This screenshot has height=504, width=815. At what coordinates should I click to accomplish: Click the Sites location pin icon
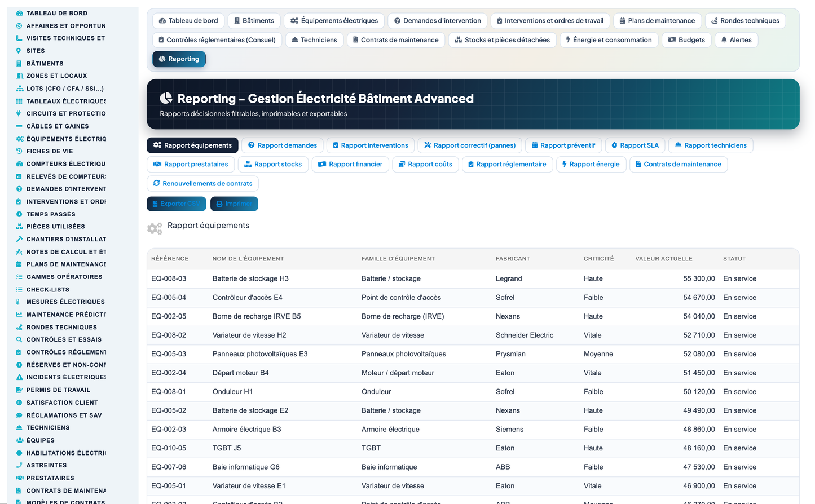19,51
